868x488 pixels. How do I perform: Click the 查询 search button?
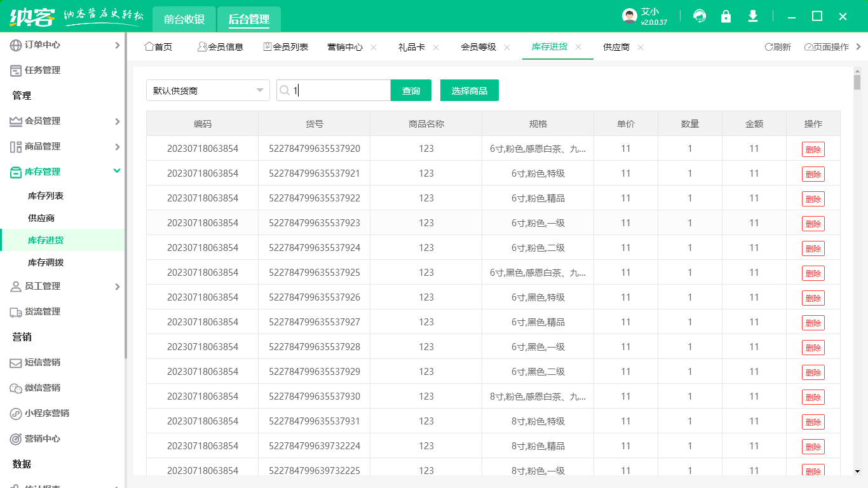pos(411,91)
